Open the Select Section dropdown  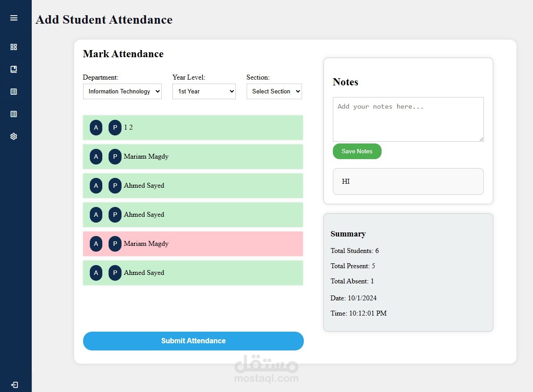pyautogui.click(x=274, y=92)
